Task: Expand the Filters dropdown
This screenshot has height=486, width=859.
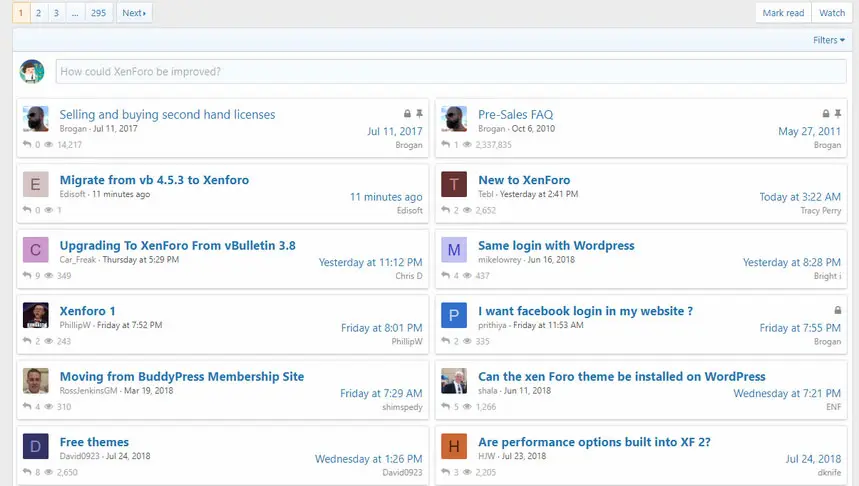Action: [x=829, y=40]
